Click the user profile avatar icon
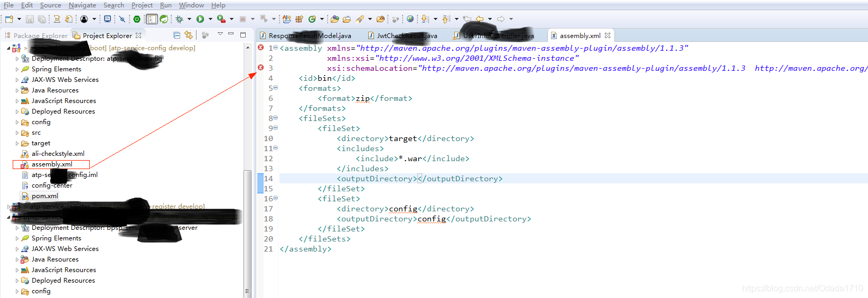Image resolution: width=868 pixels, height=298 pixels. click(x=84, y=19)
